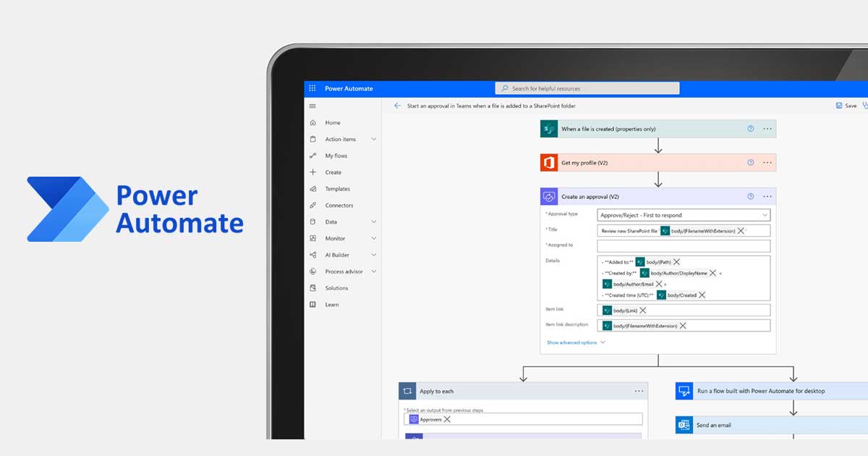This screenshot has height=456, width=868.
Task: Click the Assigned to input field
Action: click(684, 246)
